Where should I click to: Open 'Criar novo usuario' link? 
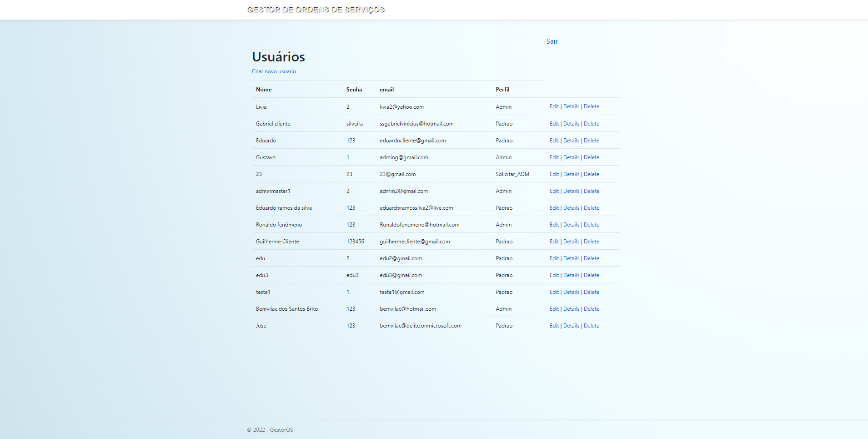[273, 71]
